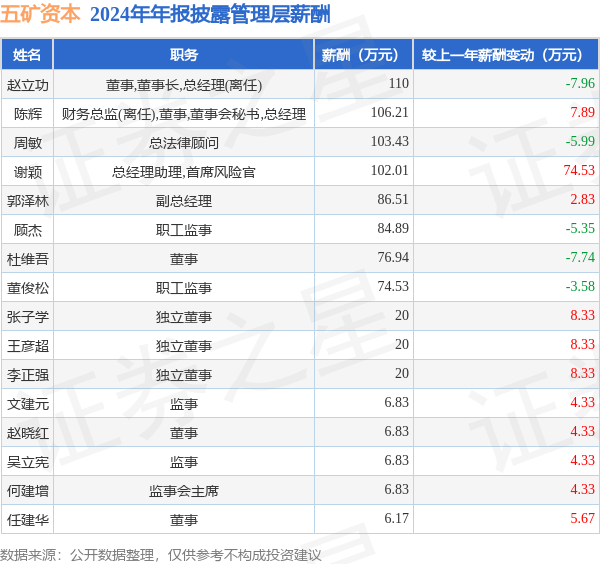600x564 pixels.
Task: Click the name cell 顾杰
Action: click(x=28, y=230)
